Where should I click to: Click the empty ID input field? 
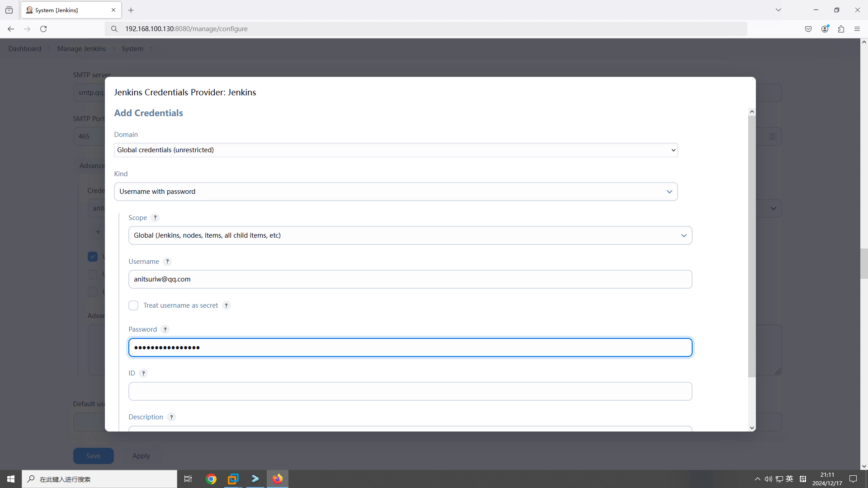[410, 391]
